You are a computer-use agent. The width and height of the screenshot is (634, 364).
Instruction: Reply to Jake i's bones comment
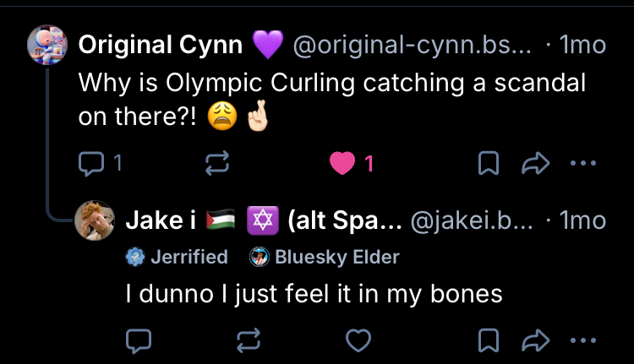(138, 340)
